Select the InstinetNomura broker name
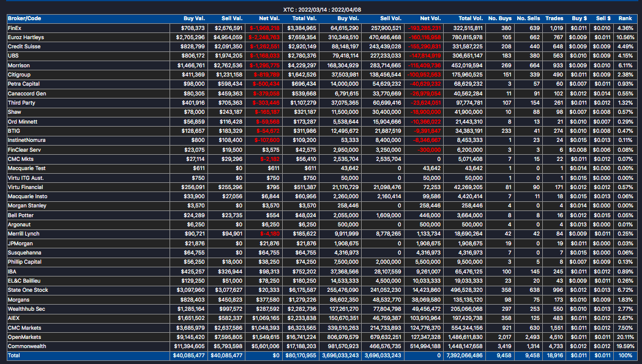The height and width of the screenshot is (364, 642). click(26, 141)
